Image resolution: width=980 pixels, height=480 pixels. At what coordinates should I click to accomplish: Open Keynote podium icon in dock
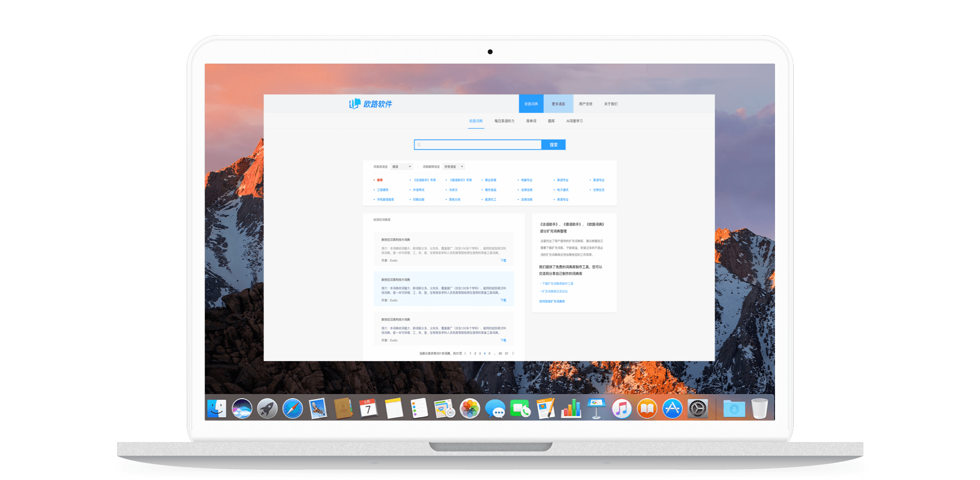[596, 408]
